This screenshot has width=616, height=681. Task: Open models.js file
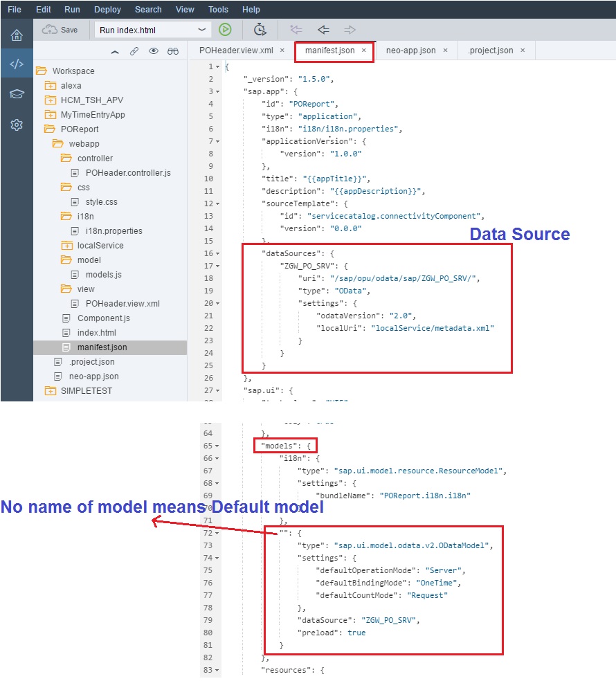[103, 275]
